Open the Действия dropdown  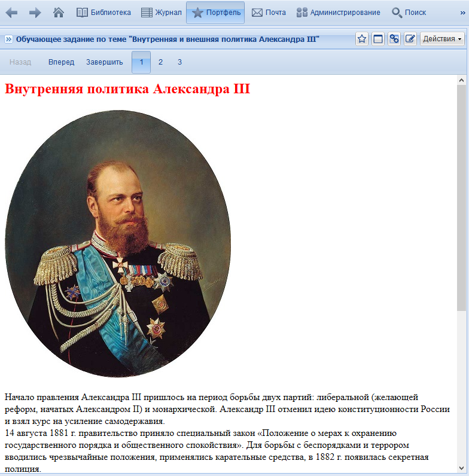pos(442,39)
